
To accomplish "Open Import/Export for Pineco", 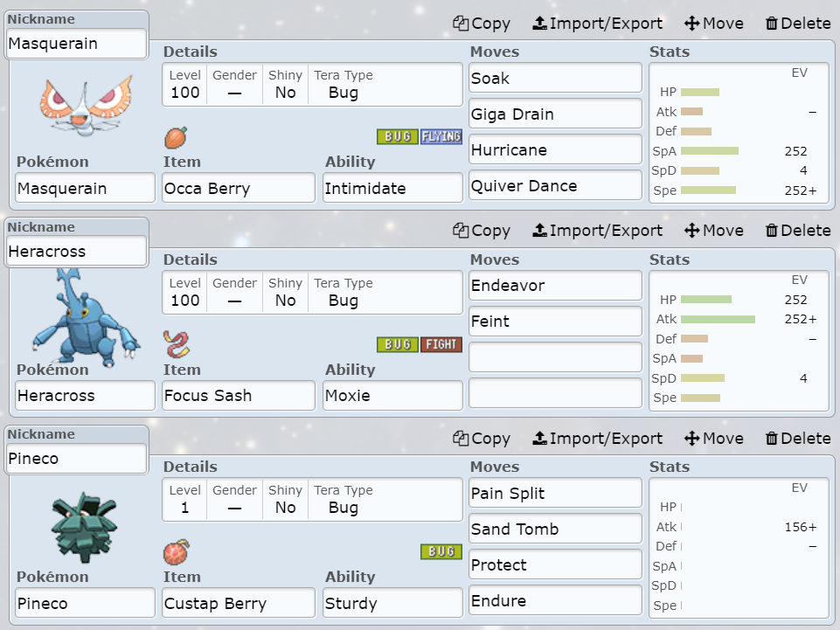I will pos(597,439).
